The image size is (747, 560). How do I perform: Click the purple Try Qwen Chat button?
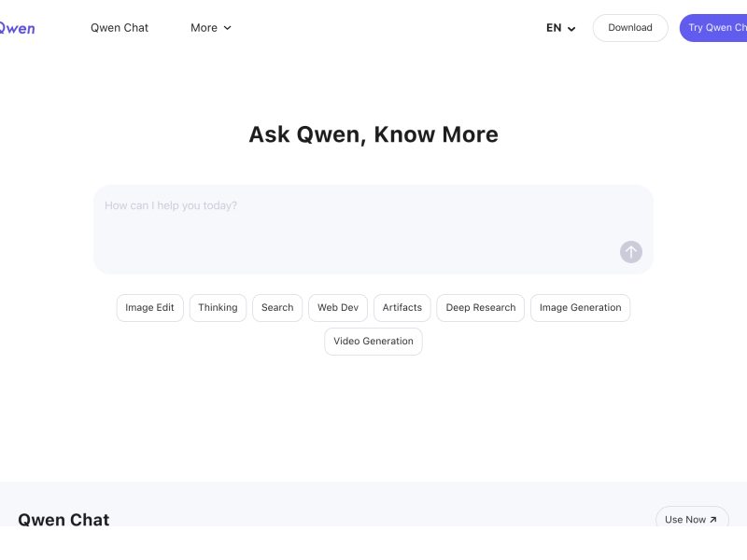point(716,28)
